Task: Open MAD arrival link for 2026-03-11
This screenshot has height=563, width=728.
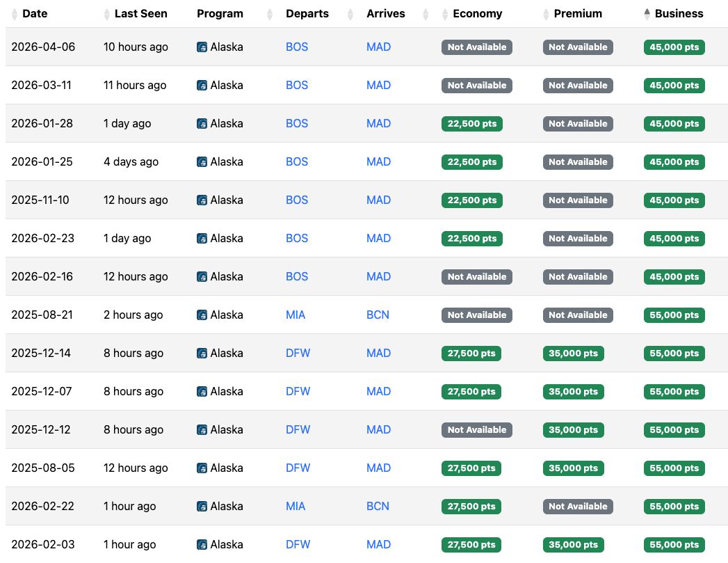Action: pos(379,86)
